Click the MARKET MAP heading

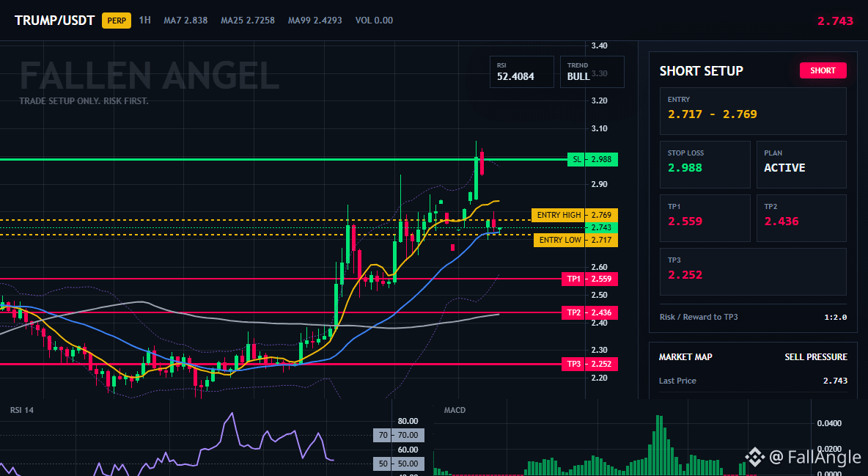[685, 357]
